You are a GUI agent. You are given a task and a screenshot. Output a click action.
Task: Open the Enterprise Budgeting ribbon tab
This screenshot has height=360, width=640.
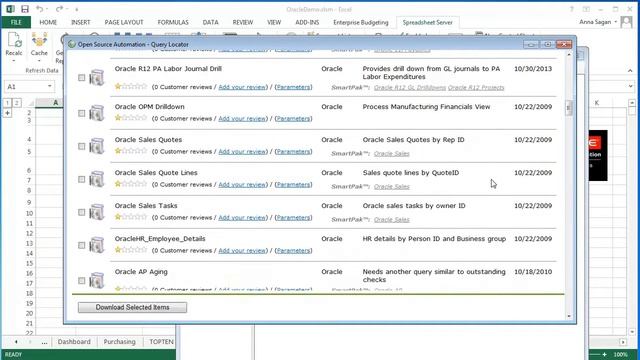(361, 22)
